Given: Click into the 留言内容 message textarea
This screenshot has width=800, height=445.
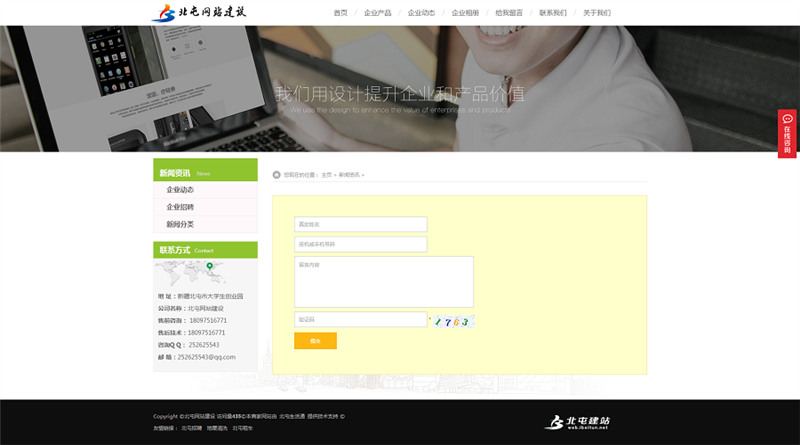Looking at the screenshot, I should point(383,282).
